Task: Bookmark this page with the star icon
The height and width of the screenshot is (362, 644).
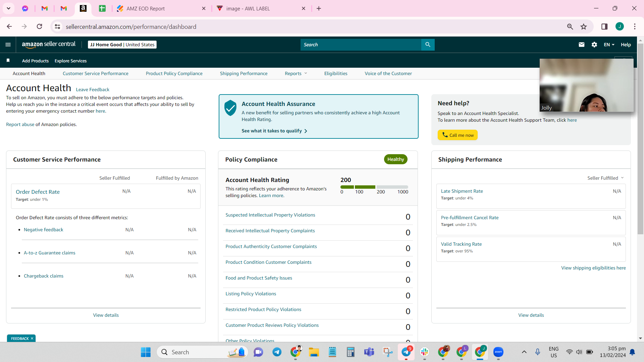Action: tap(584, 26)
